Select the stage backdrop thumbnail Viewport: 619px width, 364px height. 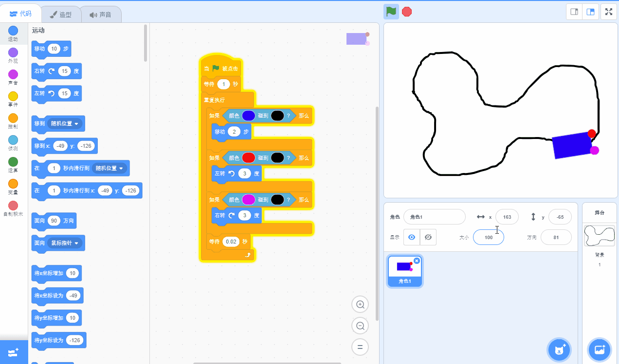(x=599, y=236)
